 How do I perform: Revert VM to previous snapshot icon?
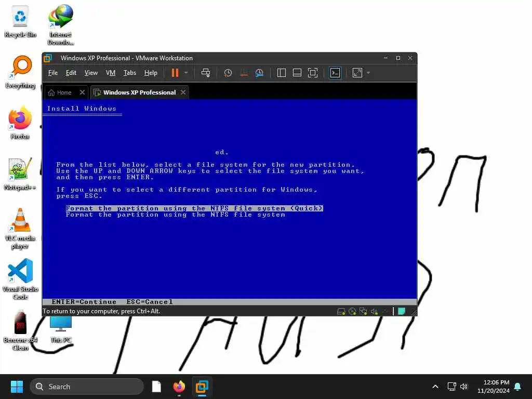point(244,73)
